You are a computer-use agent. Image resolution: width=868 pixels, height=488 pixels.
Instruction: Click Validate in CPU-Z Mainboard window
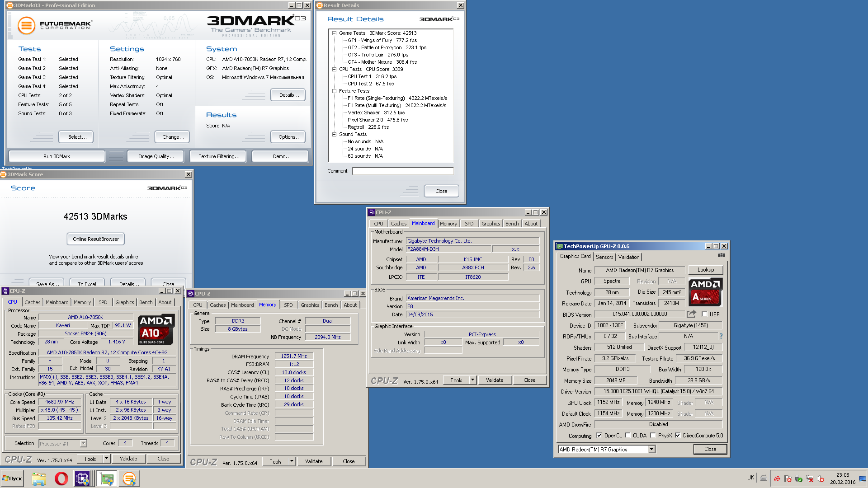[495, 380]
